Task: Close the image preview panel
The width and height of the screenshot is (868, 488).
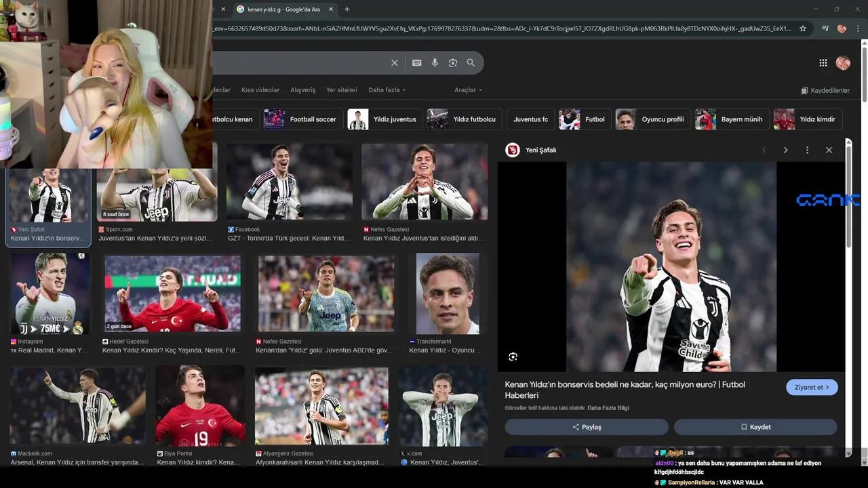Action: (829, 150)
